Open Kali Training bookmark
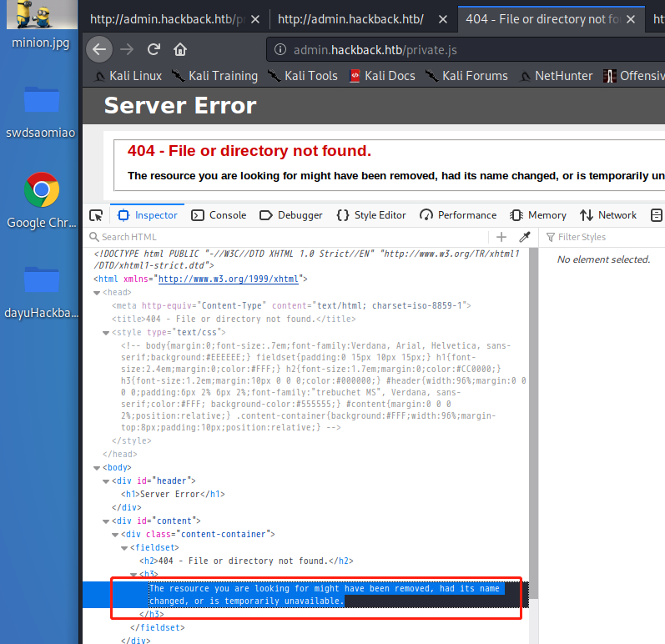 point(214,76)
